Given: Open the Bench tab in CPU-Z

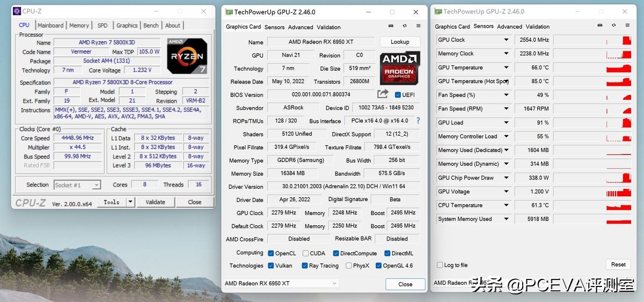Looking at the screenshot, I should pos(151,25).
